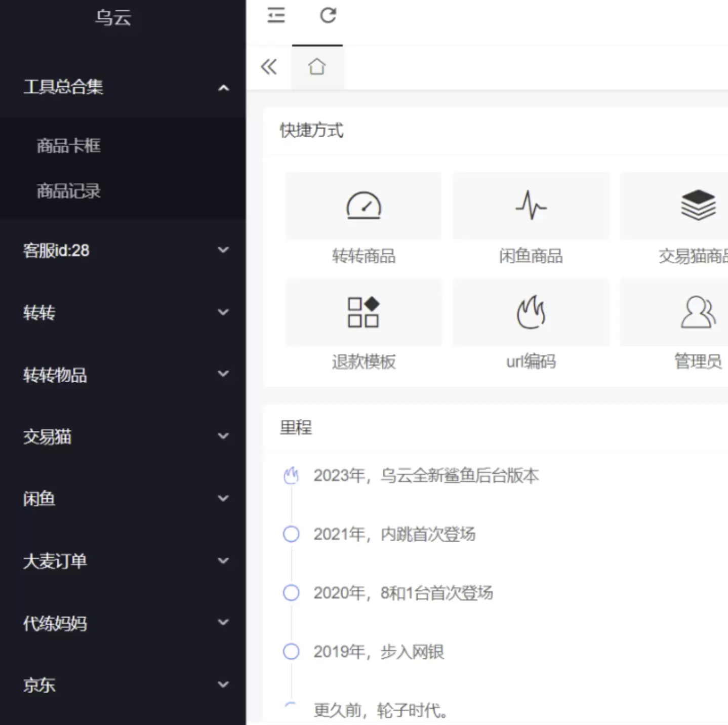Click text 更久前，轮子时代。
This screenshot has width=728, height=725.
(381, 710)
